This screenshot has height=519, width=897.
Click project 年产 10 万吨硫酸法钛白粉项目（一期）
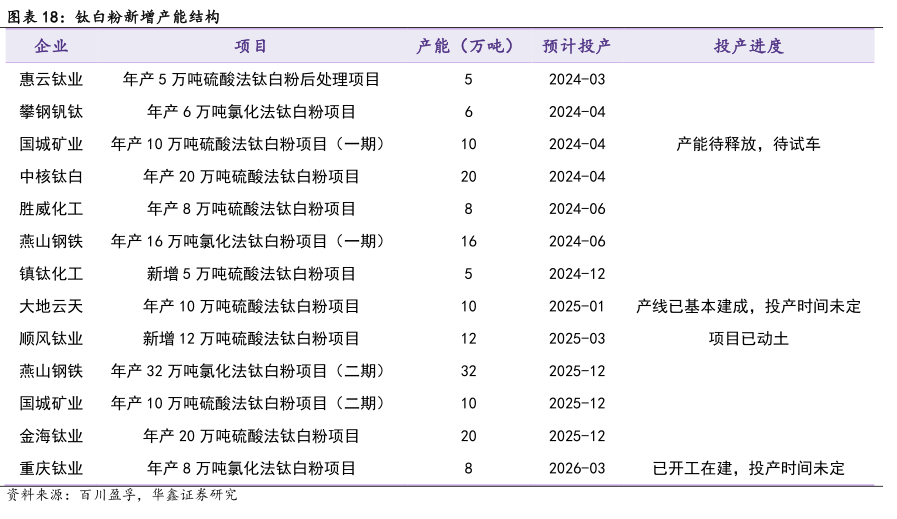click(x=248, y=144)
